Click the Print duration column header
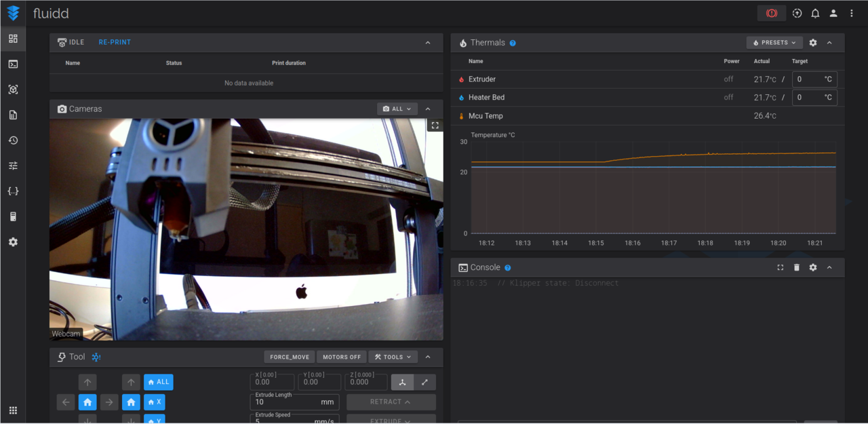Screen dimensions: 868x424 [289, 63]
